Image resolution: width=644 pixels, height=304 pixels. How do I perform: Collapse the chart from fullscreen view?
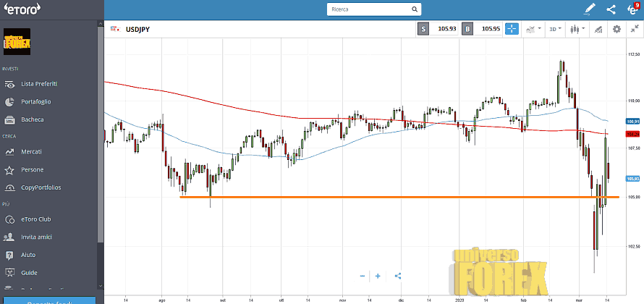coord(635,29)
